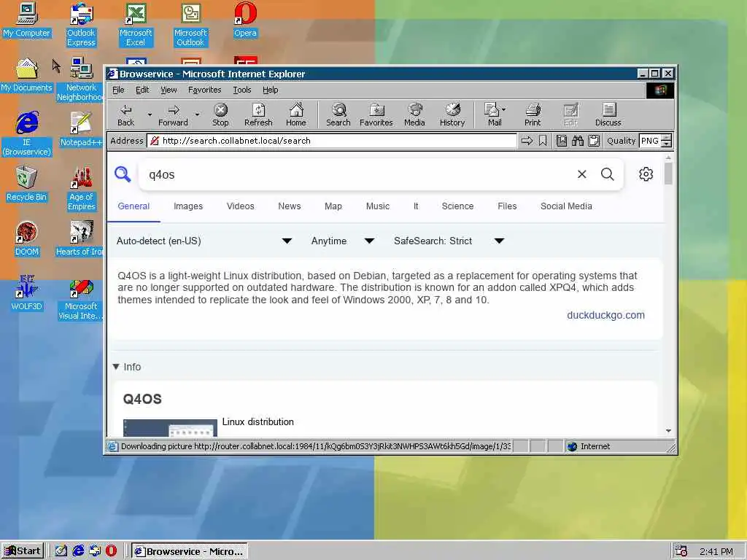Go to the Home page

click(x=296, y=114)
